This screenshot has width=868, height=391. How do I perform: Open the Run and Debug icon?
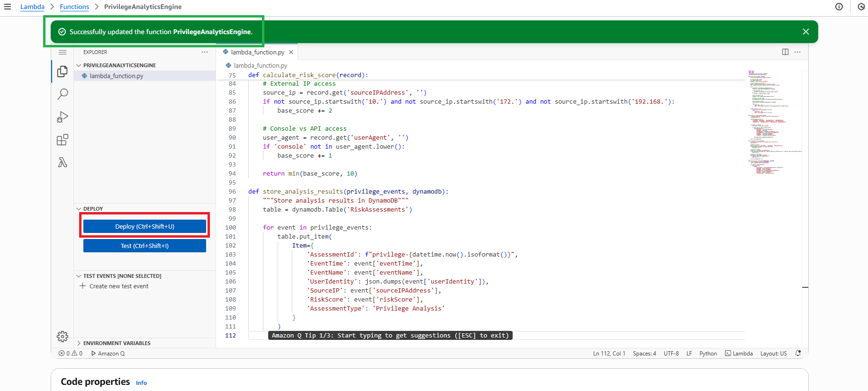click(x=63, y=117)
